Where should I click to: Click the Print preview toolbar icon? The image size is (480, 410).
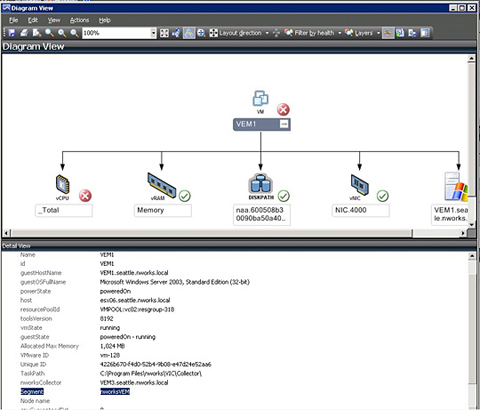[x=37, y=33]
